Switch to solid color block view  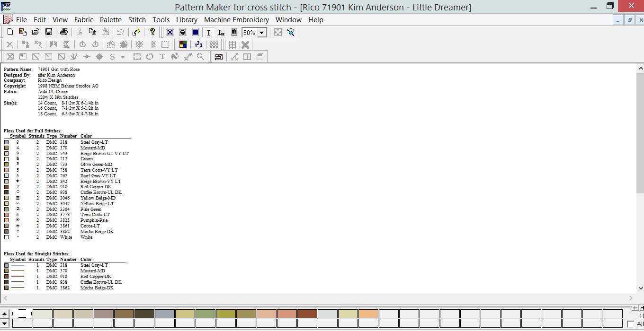coord(196,32)
